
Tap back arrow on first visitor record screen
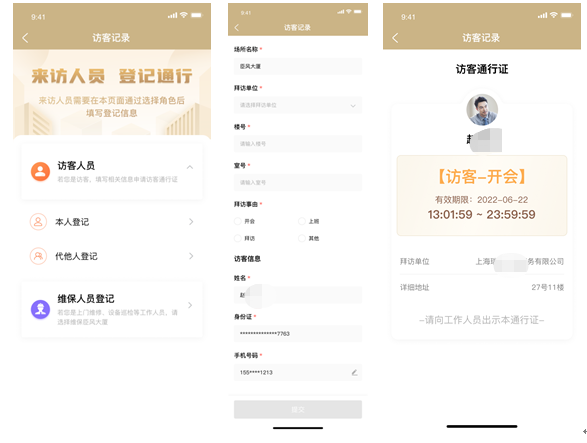coord(25,38)
